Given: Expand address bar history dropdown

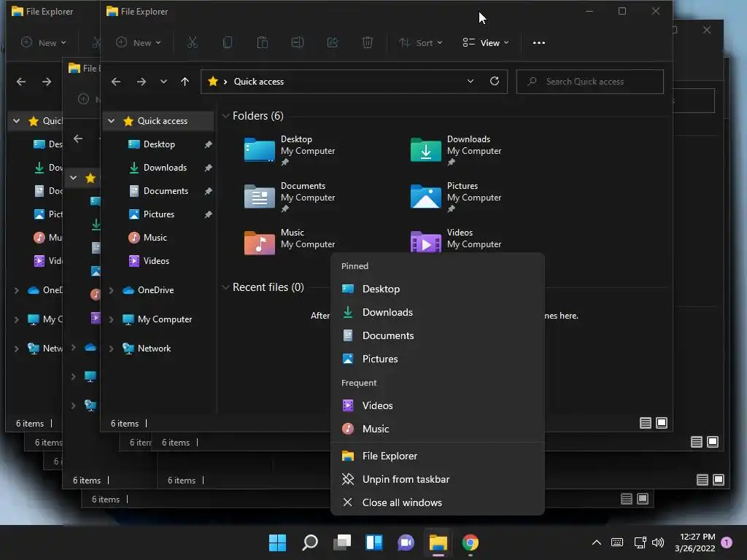Looking at the screenshot, I should pos(471,82).
